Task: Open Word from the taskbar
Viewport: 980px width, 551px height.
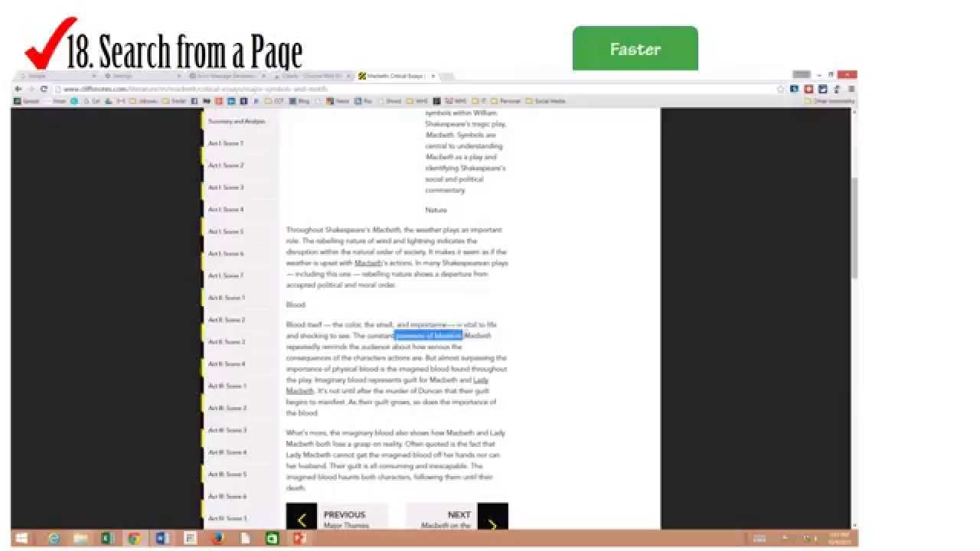Action: (162, 538)
